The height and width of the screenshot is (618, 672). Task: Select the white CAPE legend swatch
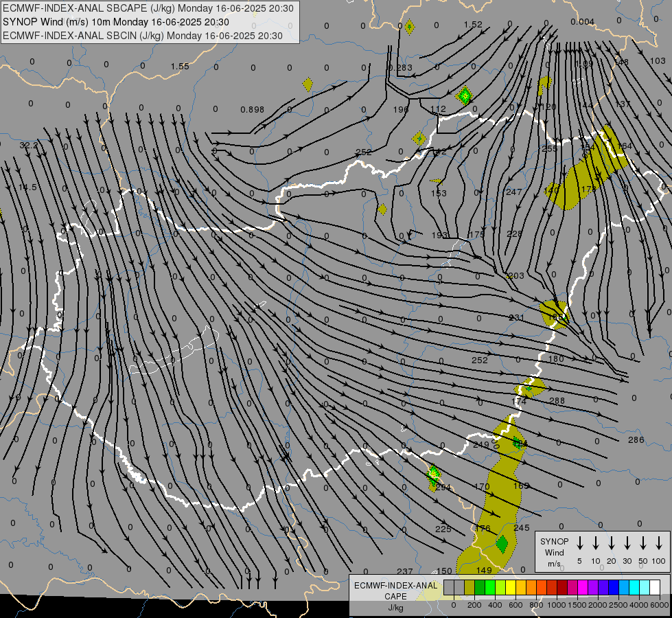[654, 588]
